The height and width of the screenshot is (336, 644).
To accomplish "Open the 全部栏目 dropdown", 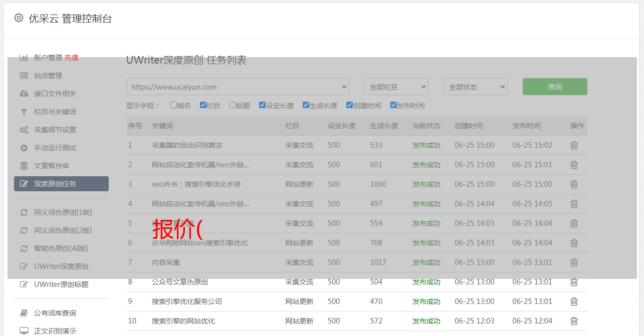I will tap(396, 87).
